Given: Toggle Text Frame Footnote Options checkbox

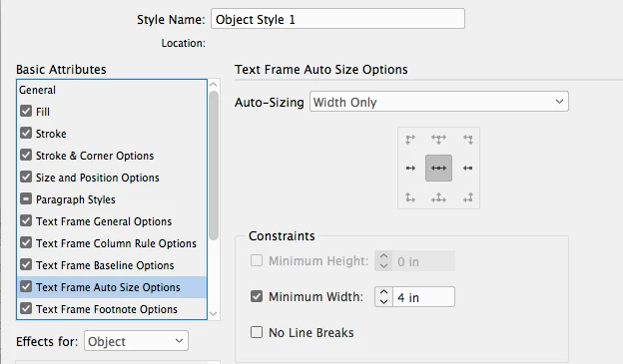Looking at the screenshot, I should pos(26,308).
